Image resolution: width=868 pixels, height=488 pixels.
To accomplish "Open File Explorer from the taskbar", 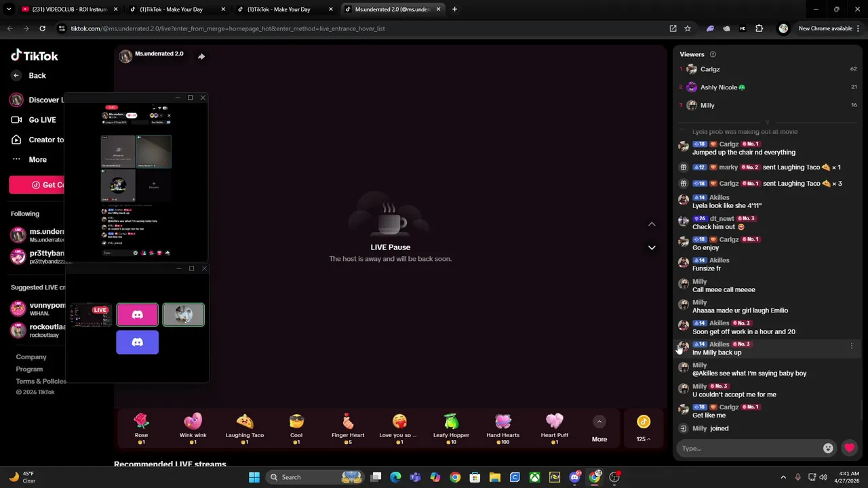I will (x=494, y=477).
